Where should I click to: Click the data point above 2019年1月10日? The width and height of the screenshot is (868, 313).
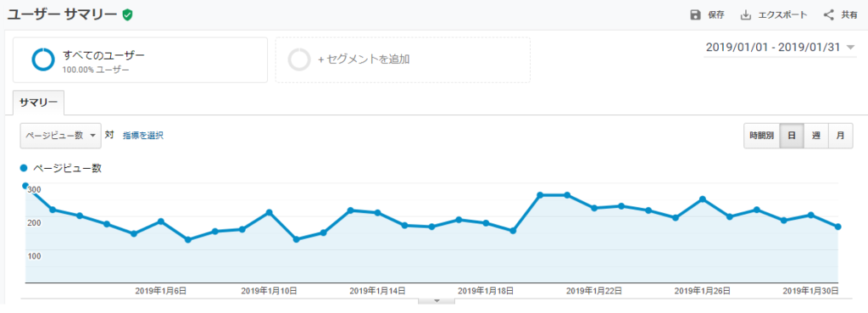(x=269, y=212)
